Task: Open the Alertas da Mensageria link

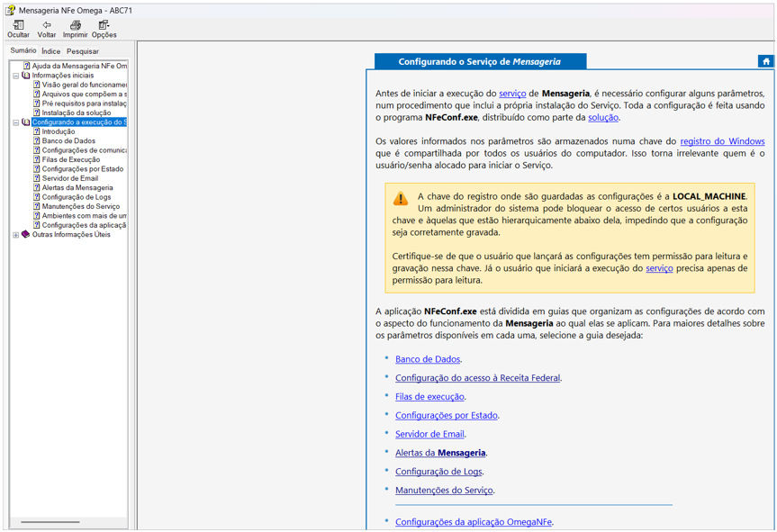Action: tap(440, 453)
